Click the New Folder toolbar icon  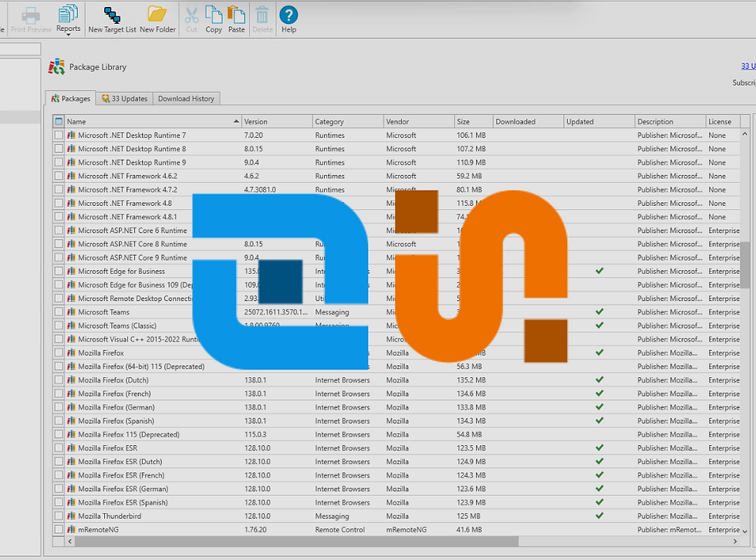click(157, 20)
